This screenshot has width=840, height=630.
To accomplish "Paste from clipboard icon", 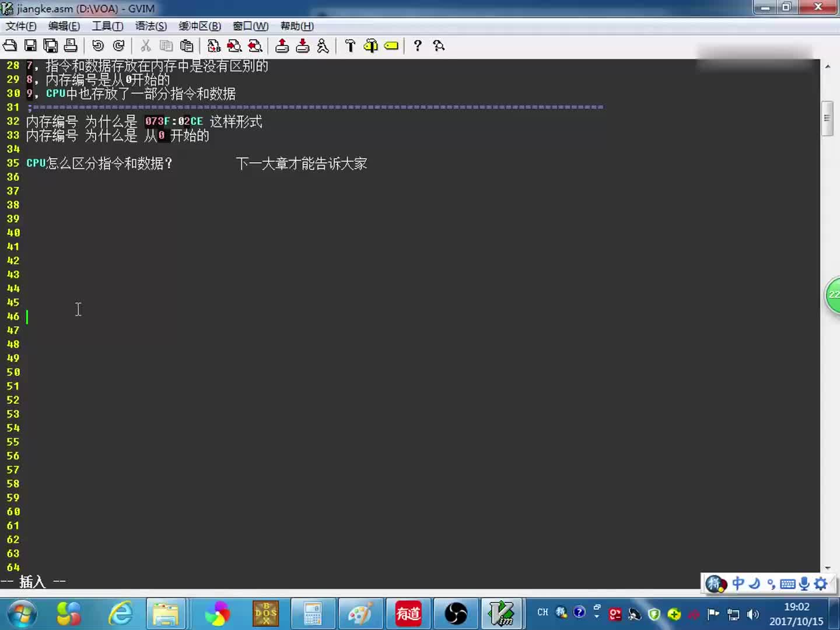I will point(187,45).
